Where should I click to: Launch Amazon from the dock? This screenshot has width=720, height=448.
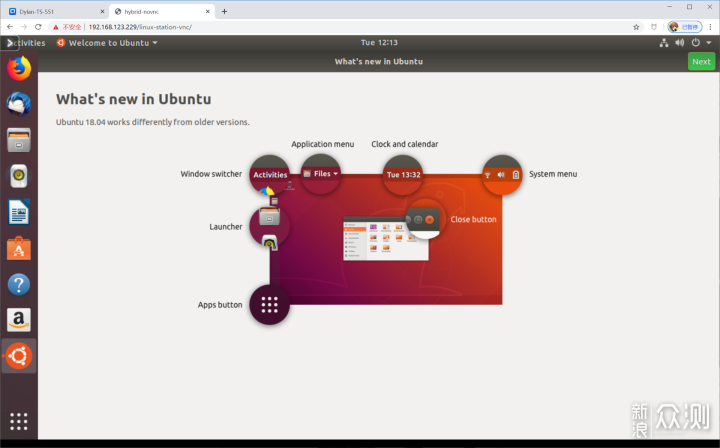[19, 319]
